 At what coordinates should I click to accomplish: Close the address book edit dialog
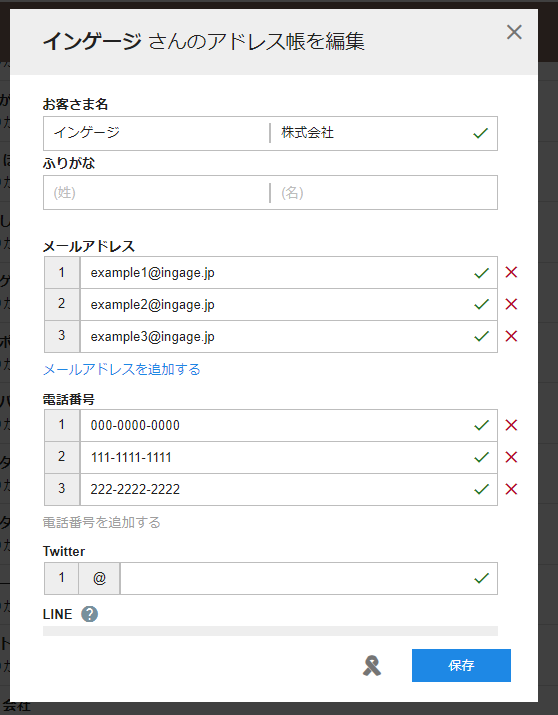[x=514, y=32]
